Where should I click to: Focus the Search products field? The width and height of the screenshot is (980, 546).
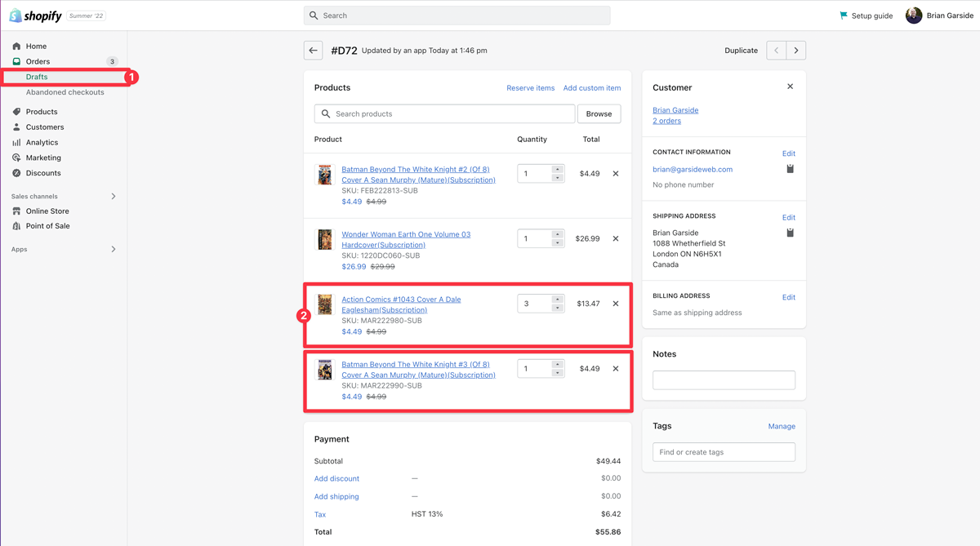click(445, 113)
